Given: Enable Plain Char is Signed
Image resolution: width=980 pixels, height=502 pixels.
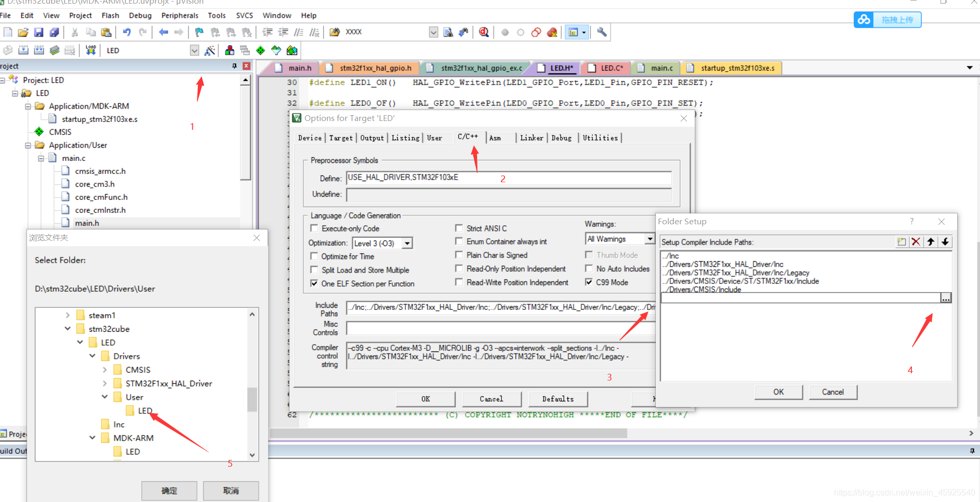Looking at the screenshot, I should point(459,255).
